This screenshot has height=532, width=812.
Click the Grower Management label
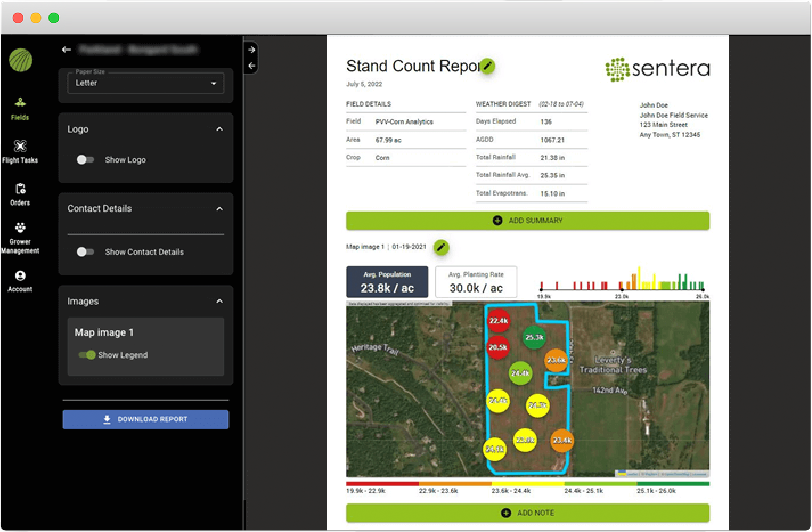[x=20, y=246]
